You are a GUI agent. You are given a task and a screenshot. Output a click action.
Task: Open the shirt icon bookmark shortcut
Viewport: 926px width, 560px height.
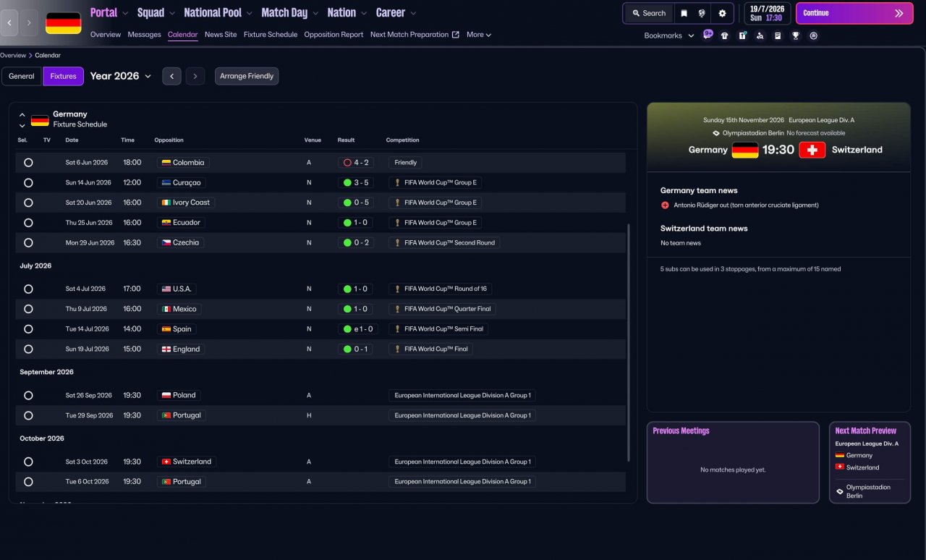point(725,35)
